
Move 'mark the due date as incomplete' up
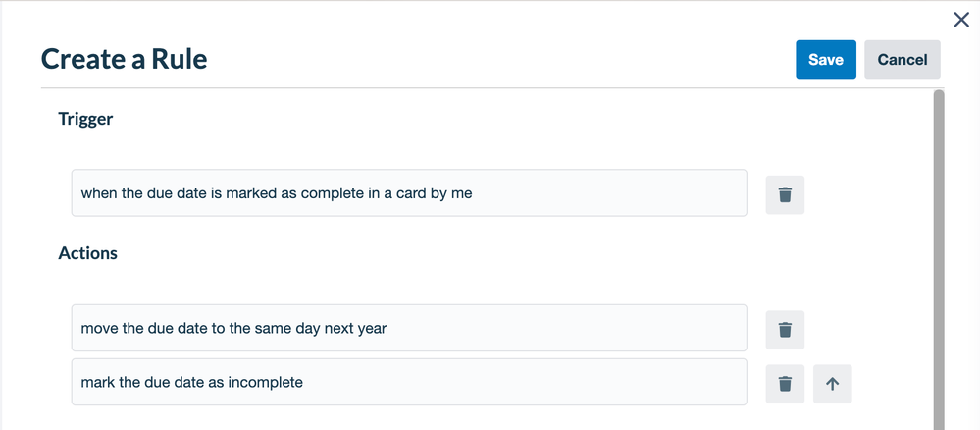[833, 384]
